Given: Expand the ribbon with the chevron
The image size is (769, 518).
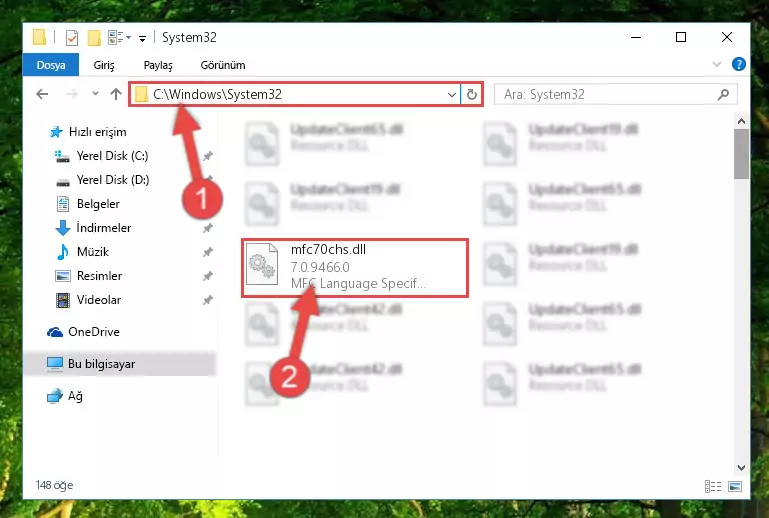Looking at the screenshot, I should 717,64.
